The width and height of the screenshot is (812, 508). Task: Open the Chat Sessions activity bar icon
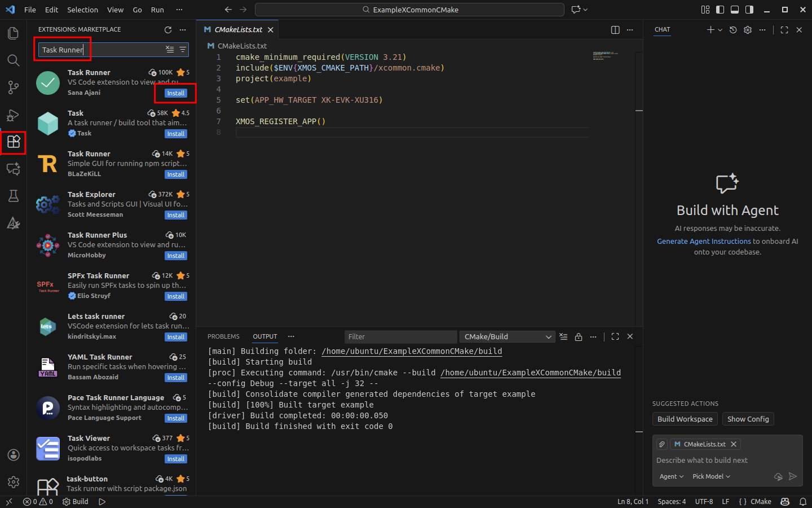pos(14,169)
